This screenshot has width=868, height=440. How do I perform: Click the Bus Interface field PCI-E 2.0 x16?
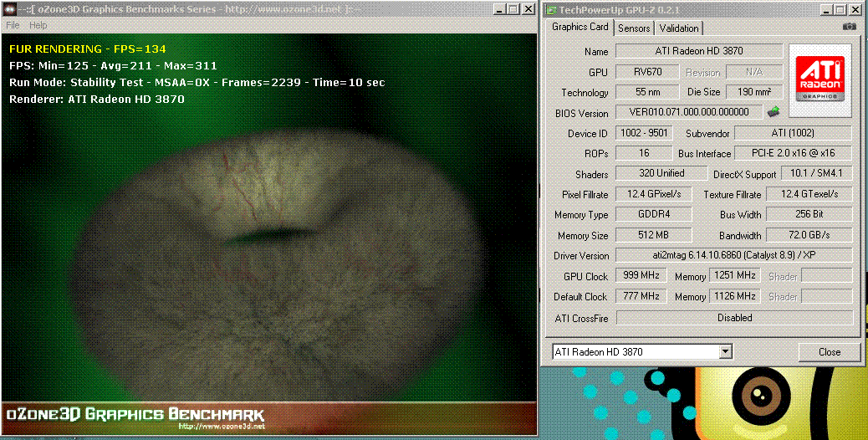[x=793, y=153]
